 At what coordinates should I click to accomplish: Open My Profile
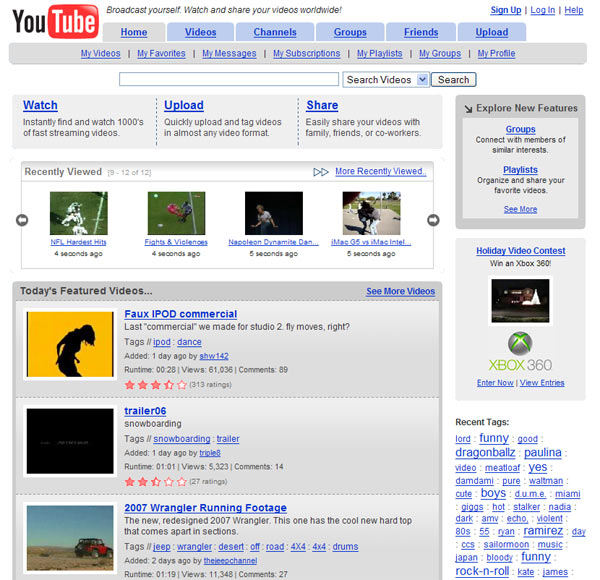click(x=496, y=54)
